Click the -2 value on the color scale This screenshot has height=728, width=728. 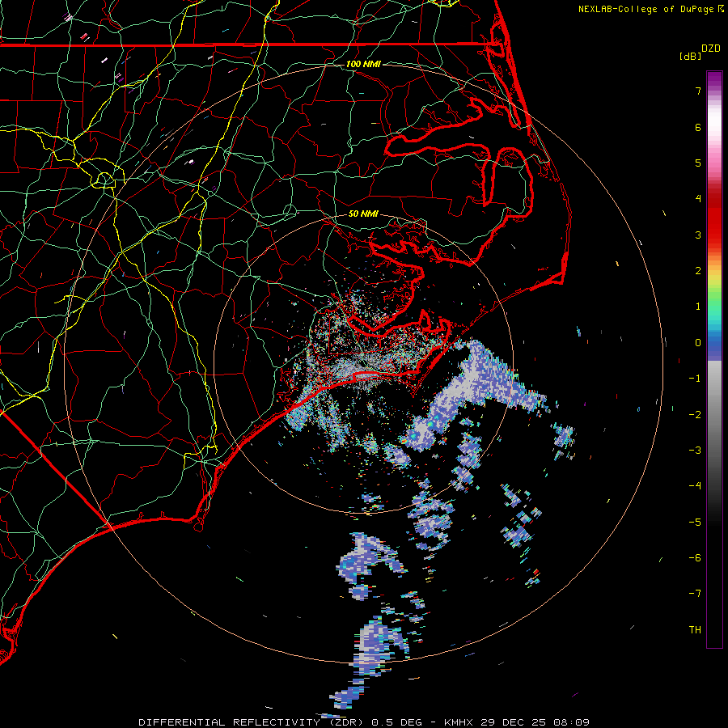point(695,415)
